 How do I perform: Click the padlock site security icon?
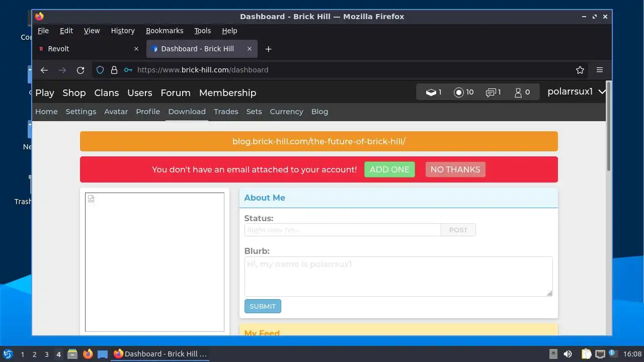click(x=114, y=70)
